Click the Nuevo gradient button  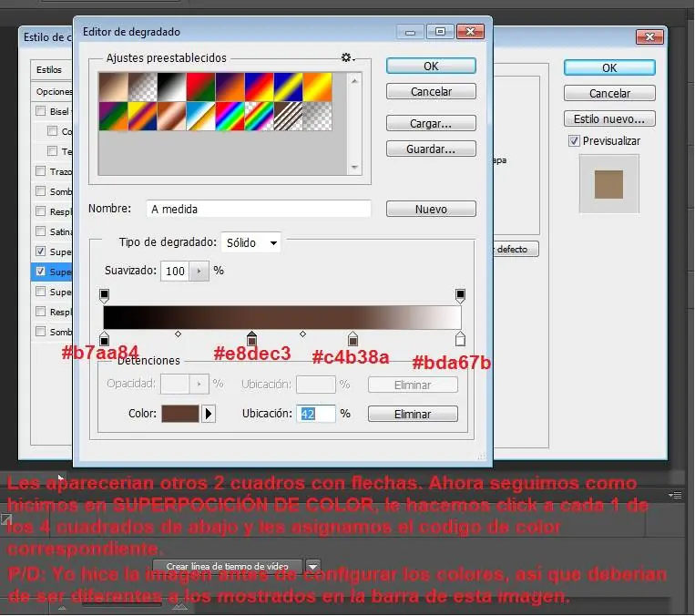point(431,209)
